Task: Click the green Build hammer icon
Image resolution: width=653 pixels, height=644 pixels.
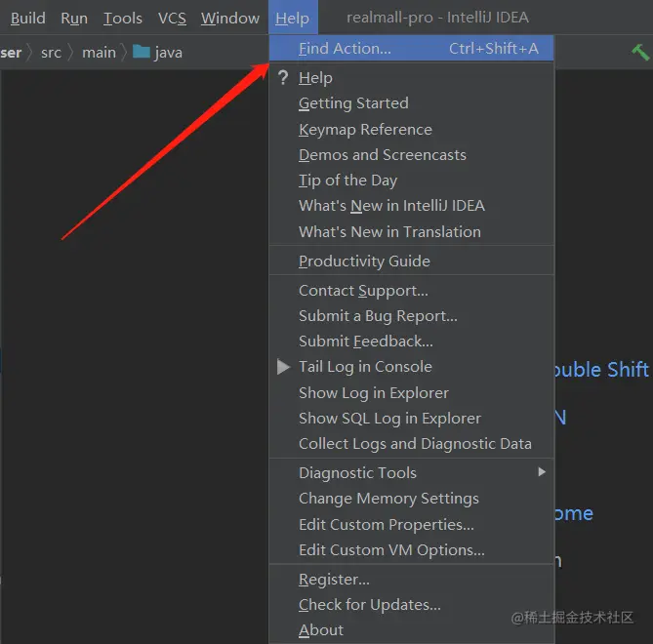Action: click(640, 53)
